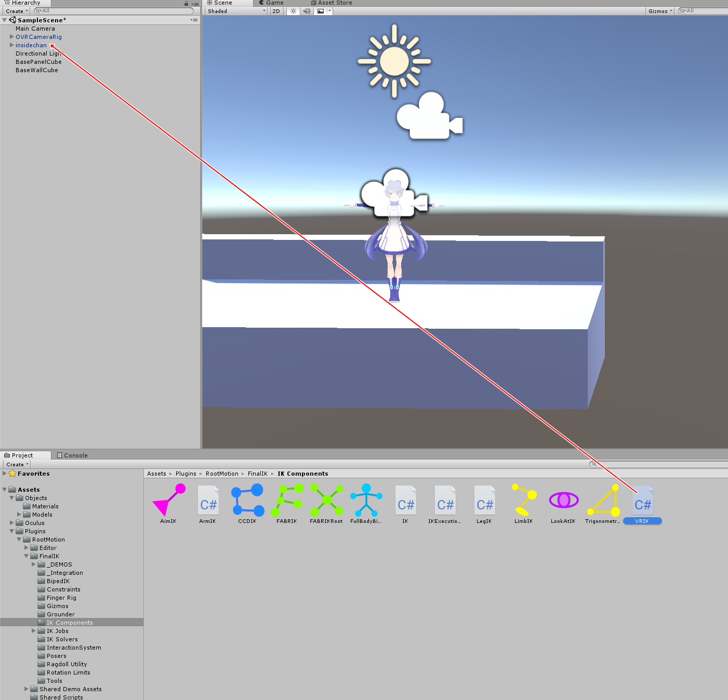Select the VRIK C# script
The height and width of the screenshot is (700, 728).
(642, 500)
